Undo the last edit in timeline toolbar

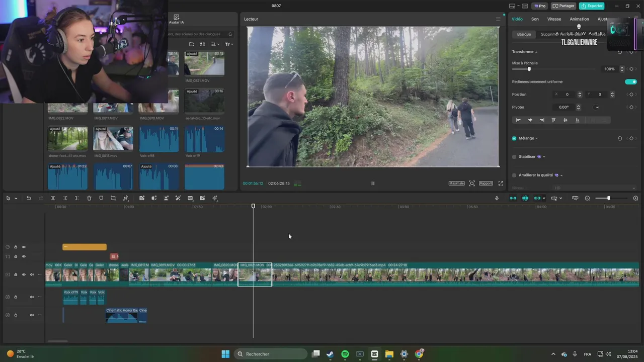pyautogui.click(x=29, y=198)
